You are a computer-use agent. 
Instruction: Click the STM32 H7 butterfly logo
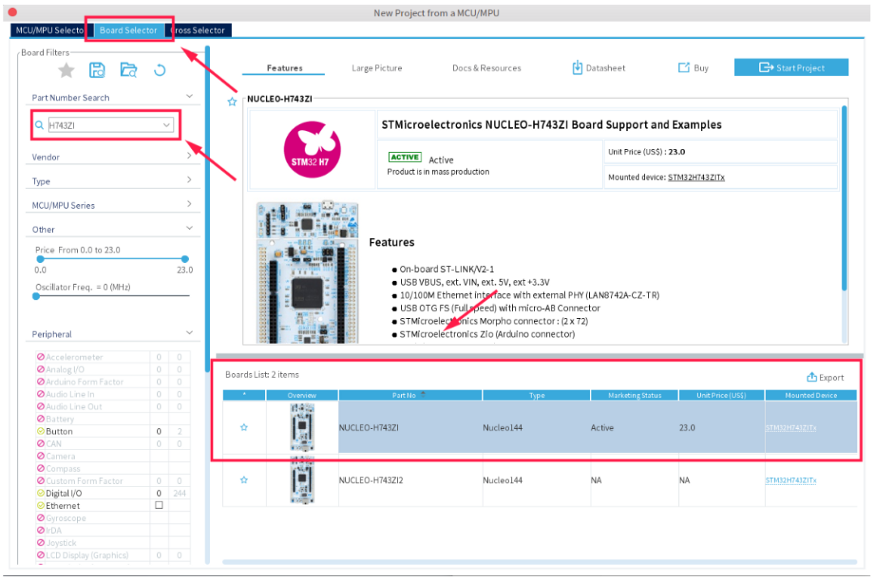(312, 150)
